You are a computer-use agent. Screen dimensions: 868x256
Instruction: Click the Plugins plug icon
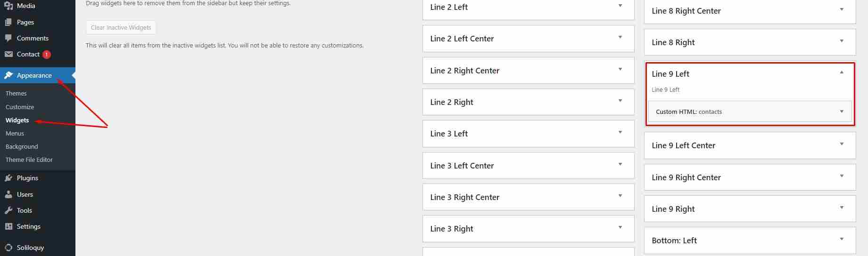point(8,178)
